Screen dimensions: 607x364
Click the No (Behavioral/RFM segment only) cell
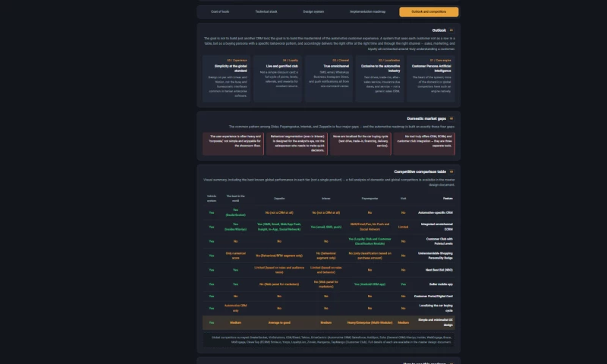[x=279, y=256]
